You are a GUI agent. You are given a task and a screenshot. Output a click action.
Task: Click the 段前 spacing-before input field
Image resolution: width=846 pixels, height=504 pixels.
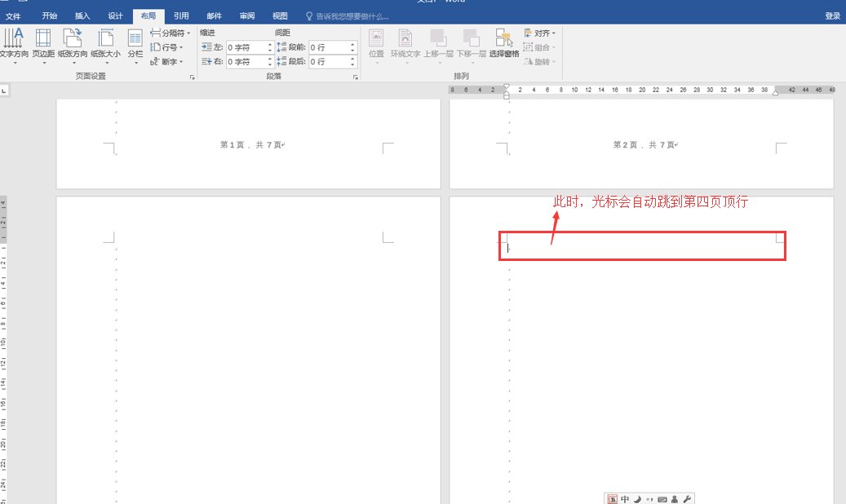tap(328, 47)
